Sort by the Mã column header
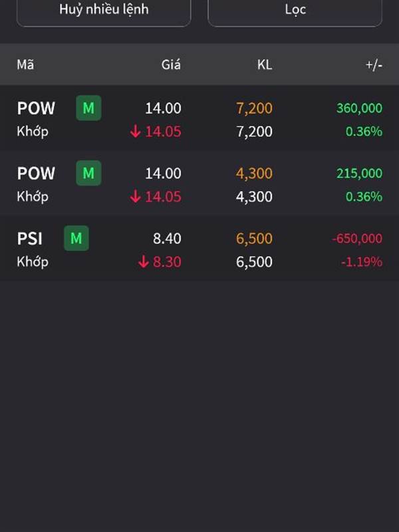This screenshot has height=532, width=399. pos(25,65)
